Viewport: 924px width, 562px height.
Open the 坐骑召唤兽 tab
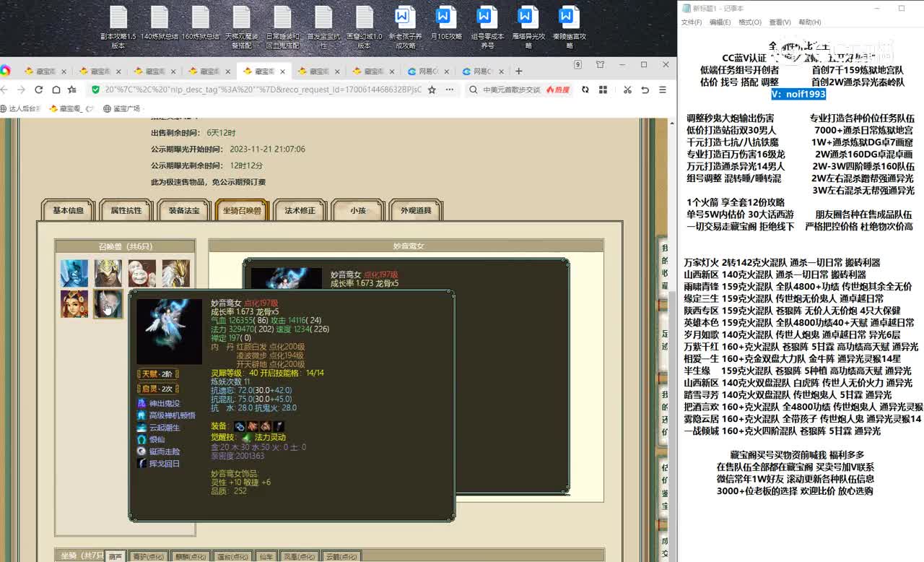pyautogui.click(x=242, y=210)
